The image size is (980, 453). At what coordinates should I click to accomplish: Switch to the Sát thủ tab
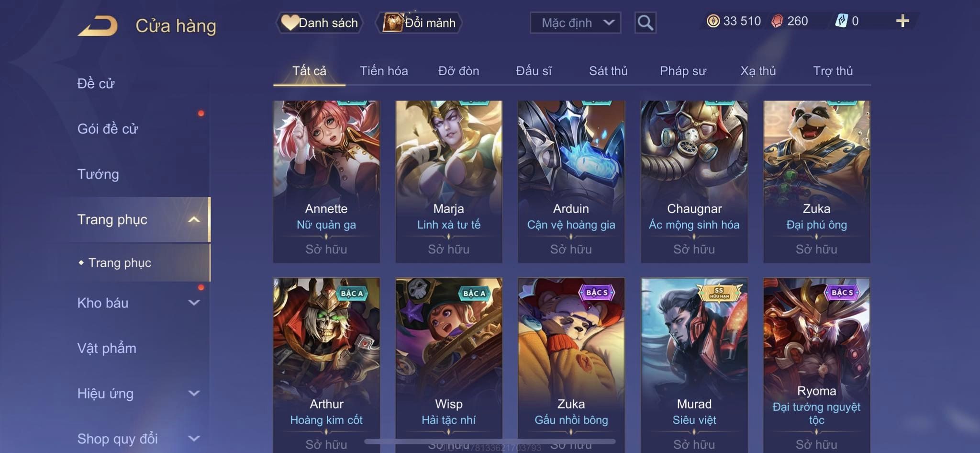608,71
